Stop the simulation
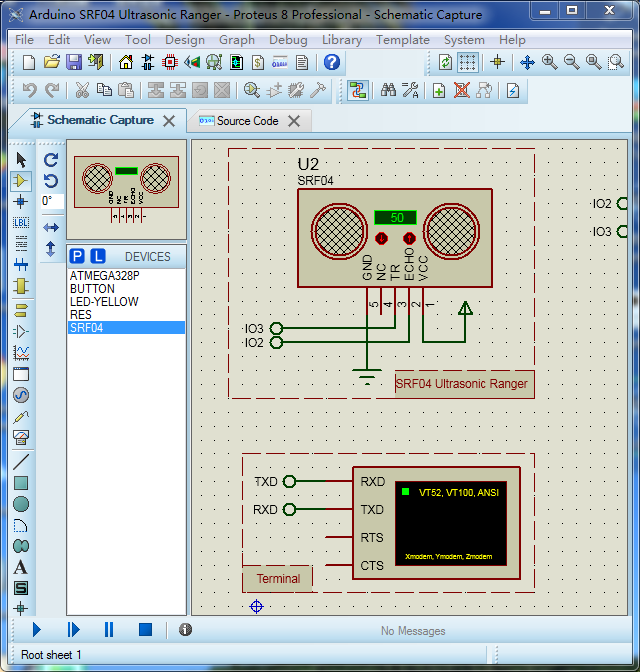The width and height of the screenshot is (640, 672). (145, 630)
